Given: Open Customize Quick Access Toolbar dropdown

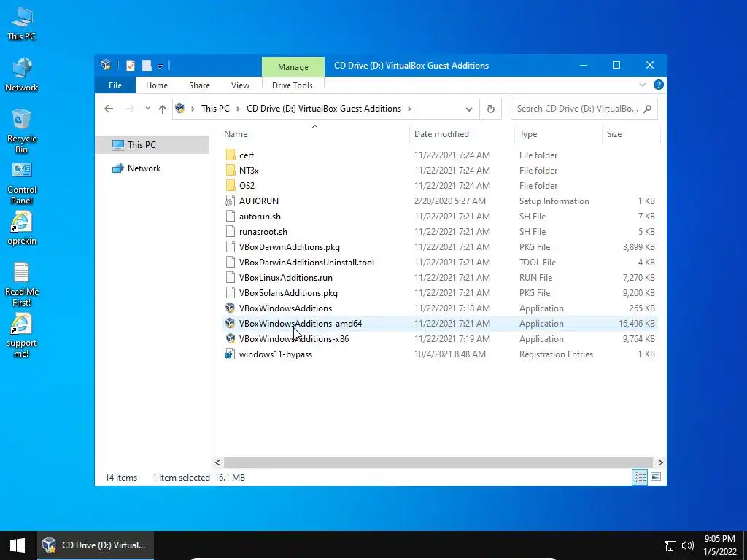Looking at the screenshot, I should click(x=160, y=66).
